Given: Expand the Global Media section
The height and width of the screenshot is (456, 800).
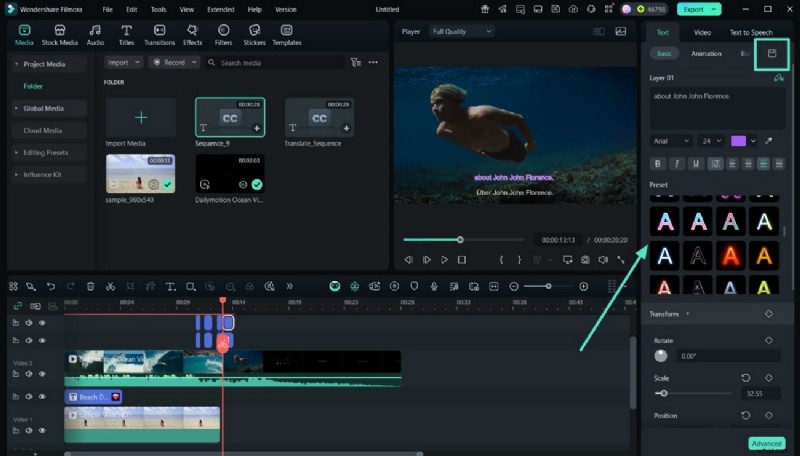Looking at the screenshot, I should click(x=43, y=108).
